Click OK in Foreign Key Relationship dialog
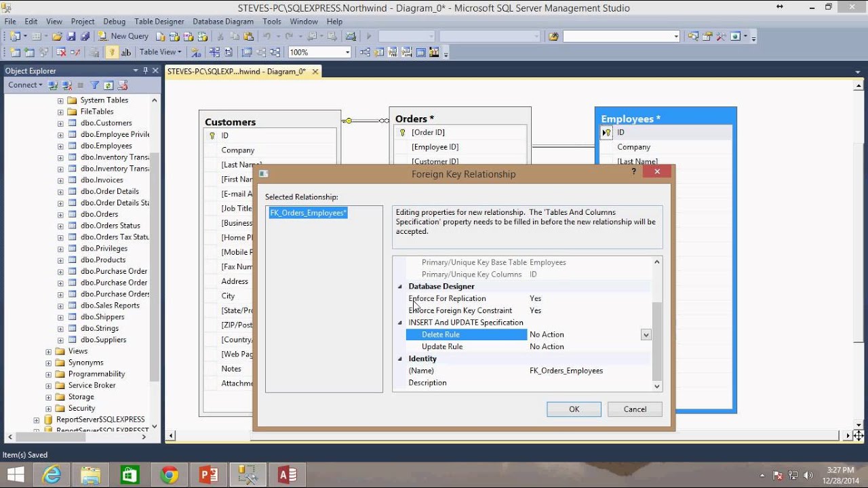Screen dimensions: 868x488 pyautogui.click(x=574, y=409)
